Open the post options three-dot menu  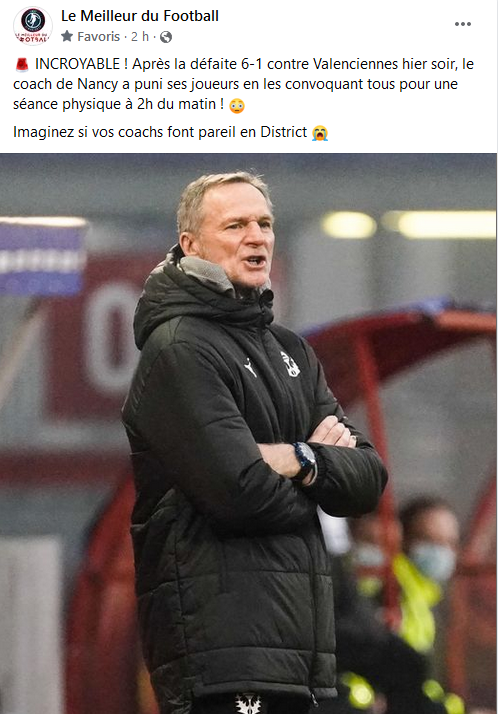(462, 24)
